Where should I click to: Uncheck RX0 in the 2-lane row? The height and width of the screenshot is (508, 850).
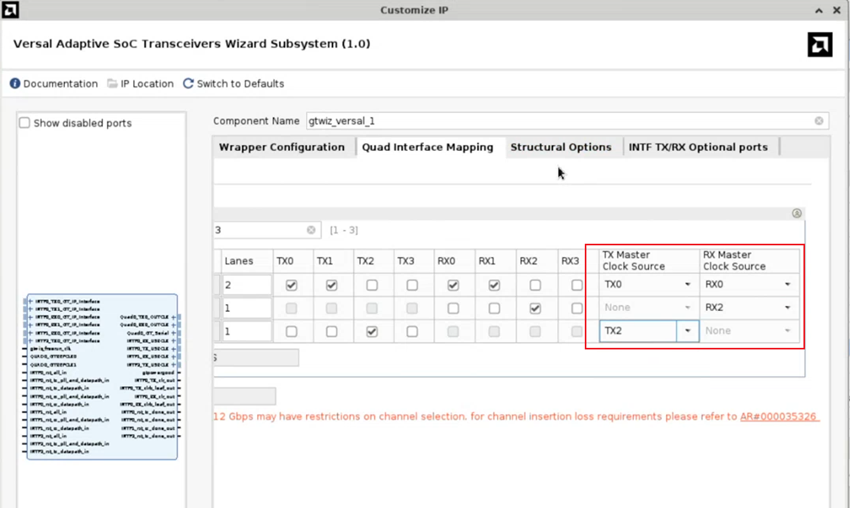(453, 285)
